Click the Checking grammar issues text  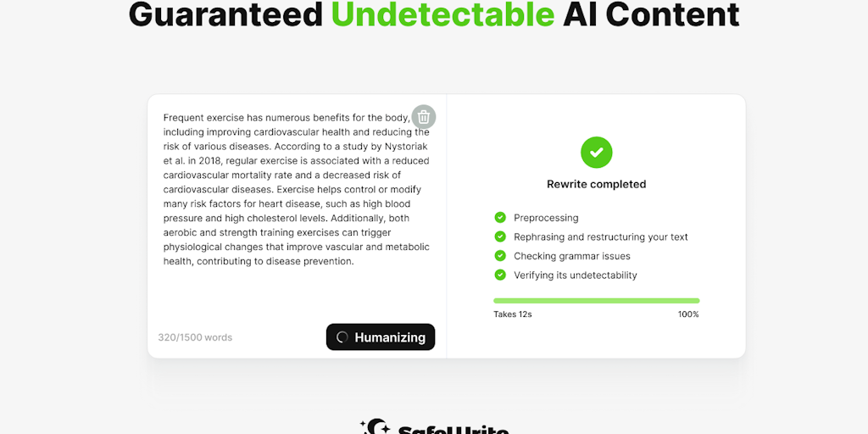[572, 256]
